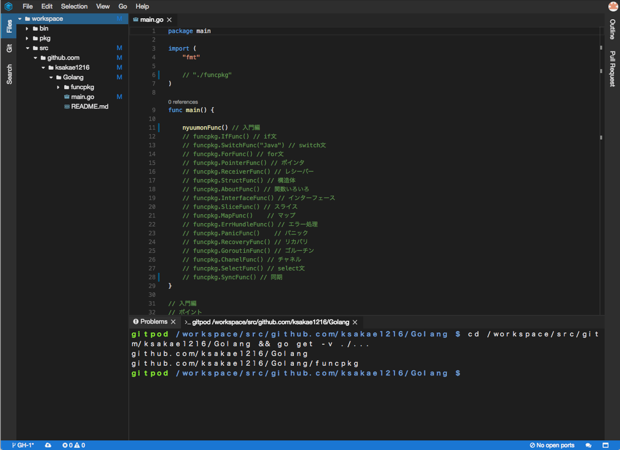Image resolution: width=620 pixels, height=450 pixels.
Task: Open README.md from the file tree
Action: coord(90,107)
